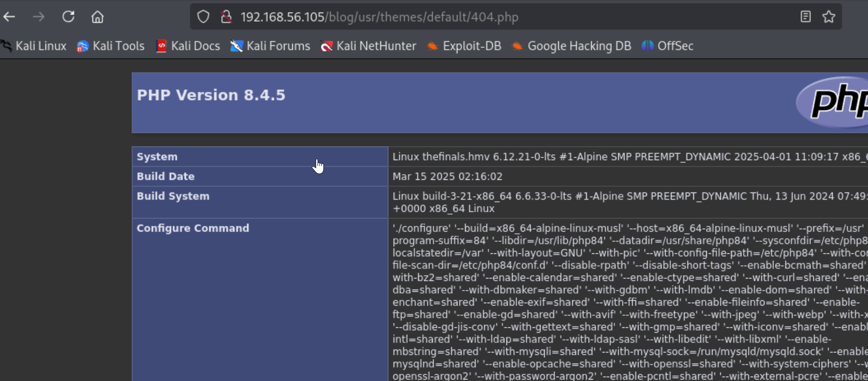The height and width of the screenshot is (381, 868).
Task: Open the OffSec bookmark
Action: [668, 46]
